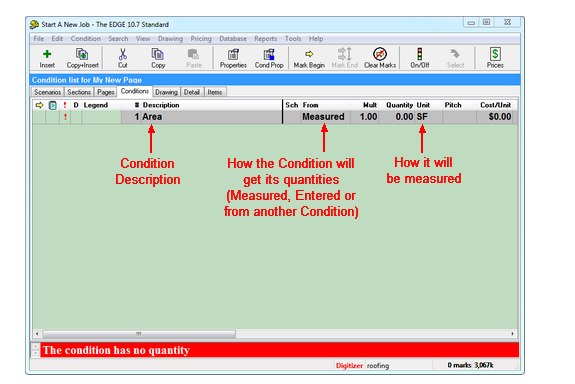
Task: Click the SF unit cell
Action: (428, 117)
